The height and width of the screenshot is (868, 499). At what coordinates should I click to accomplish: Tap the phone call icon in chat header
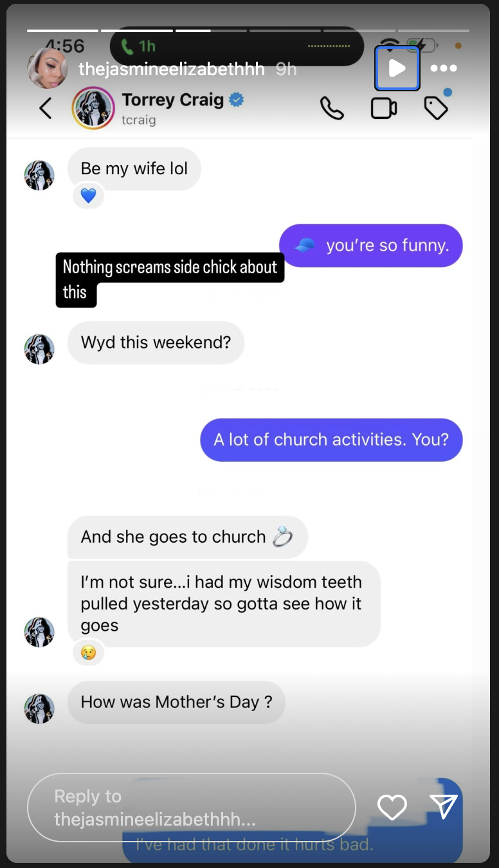click(332, 108)
